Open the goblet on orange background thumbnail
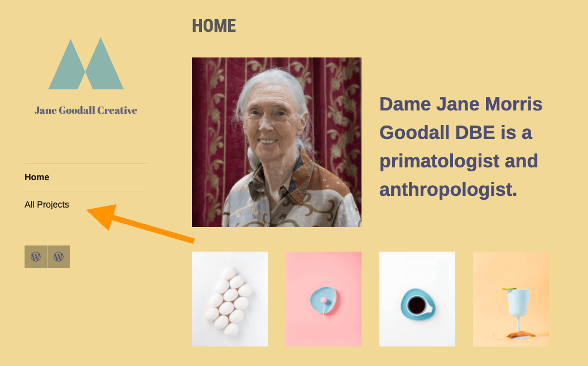The width and height of the screenshot is (588, 366). [x=511, y=299]
